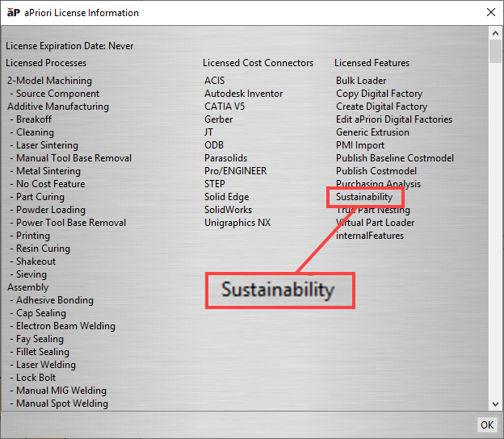Select the Autodesk Inventor connector
Image resolution: width=504 pixels, height=439 pixels.
(244, 94)
